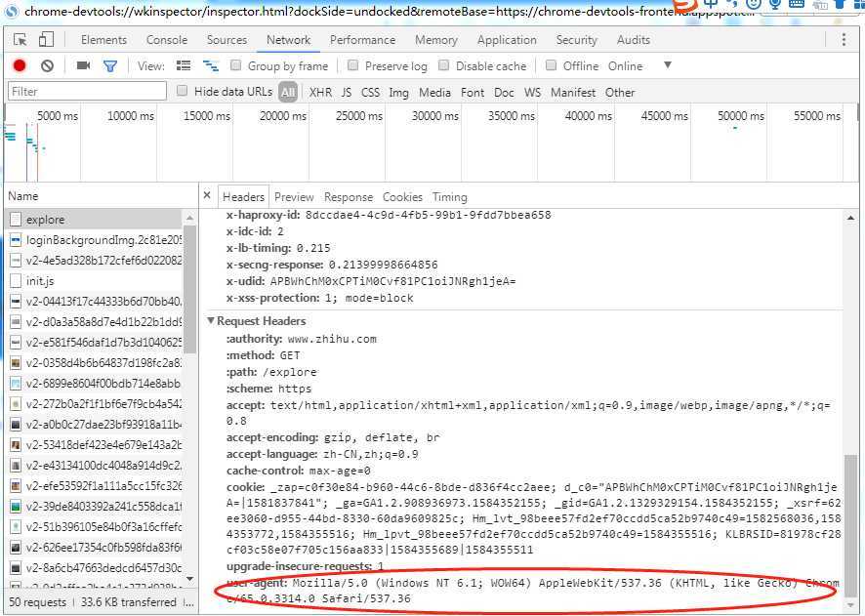This screenshot has width=865, height=616.
Task: Switch to the Console tab
Action: click(x=167, y=40)
